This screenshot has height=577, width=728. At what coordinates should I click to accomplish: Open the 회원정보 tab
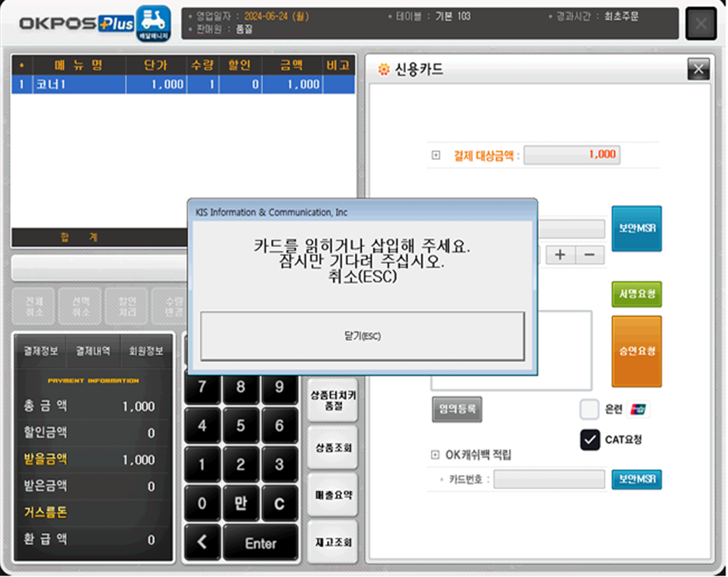click(146, 351)
